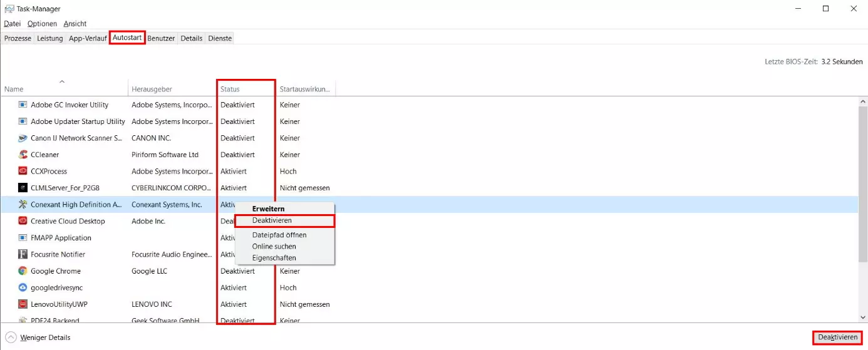Click the Deaktivieren button at bottom right
The height and width of the screenshot is (350, 868).
click(x=837, y=337)
